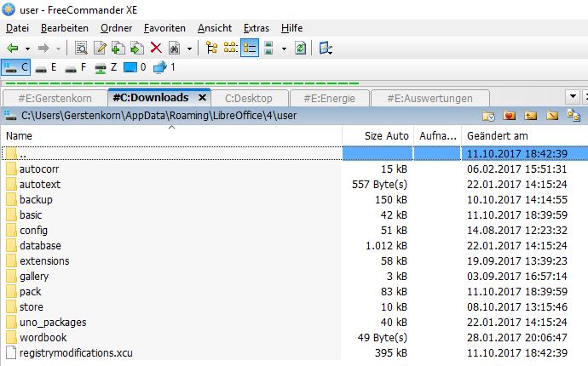Image resolution: width=588 pixels, height=366 pixels.
Task: Select drive F
Action: click(76, 68)
